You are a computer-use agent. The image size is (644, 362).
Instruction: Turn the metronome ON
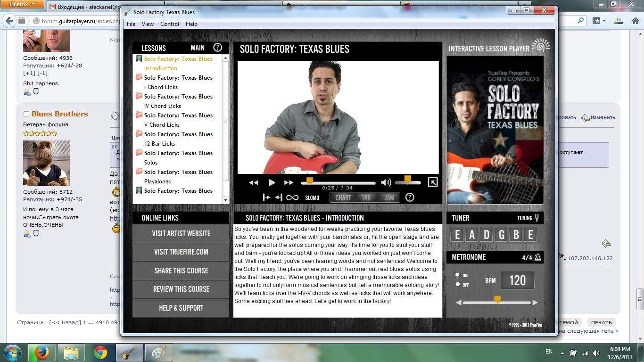[457, 275]
